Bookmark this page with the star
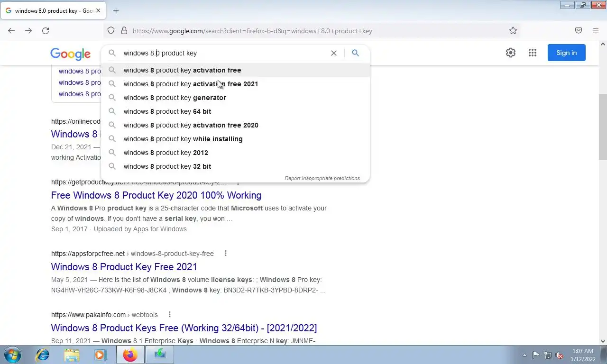 point(513,31)
